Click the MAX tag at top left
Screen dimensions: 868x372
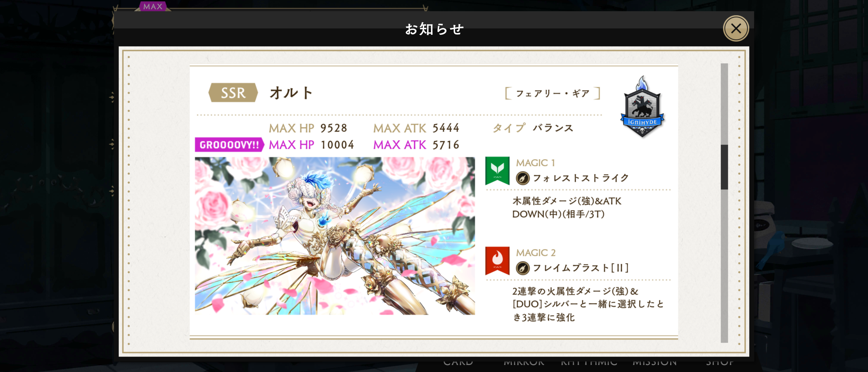pos(153,6)
